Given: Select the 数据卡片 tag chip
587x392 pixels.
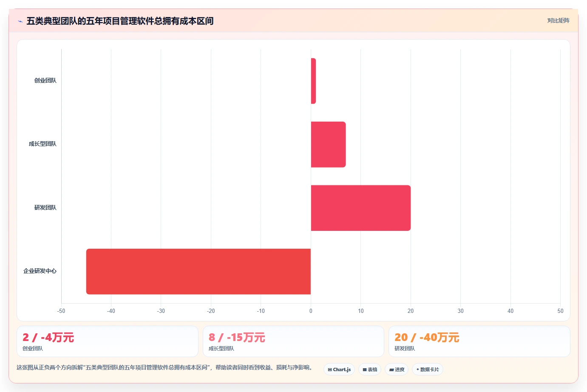Looking at the screenshot, I should coord(428,369).
